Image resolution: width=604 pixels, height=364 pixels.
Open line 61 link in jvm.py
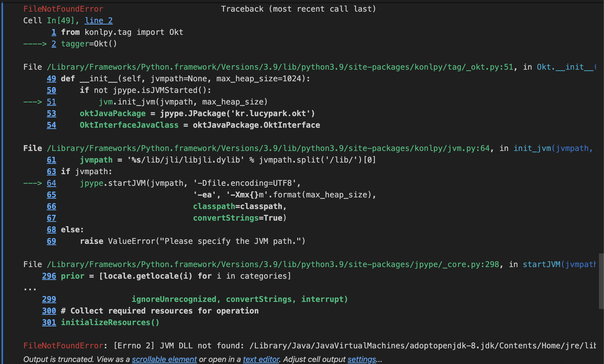[x=52, y=160]
